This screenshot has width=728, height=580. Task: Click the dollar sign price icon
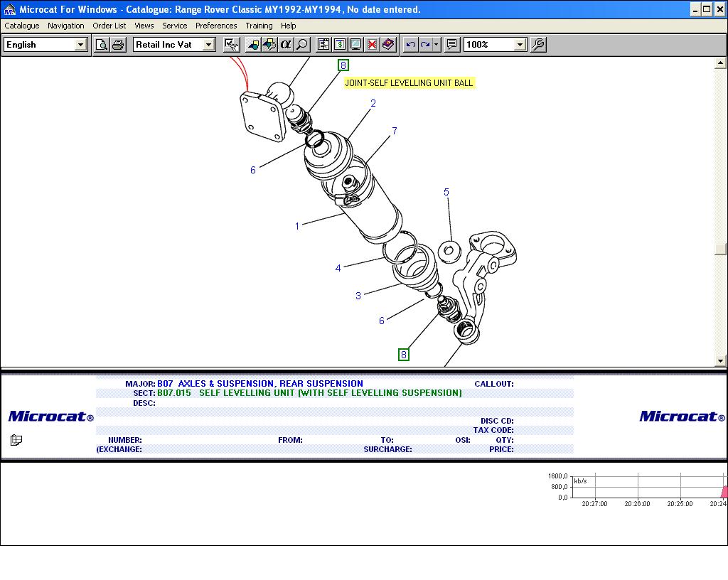point(340,45)
